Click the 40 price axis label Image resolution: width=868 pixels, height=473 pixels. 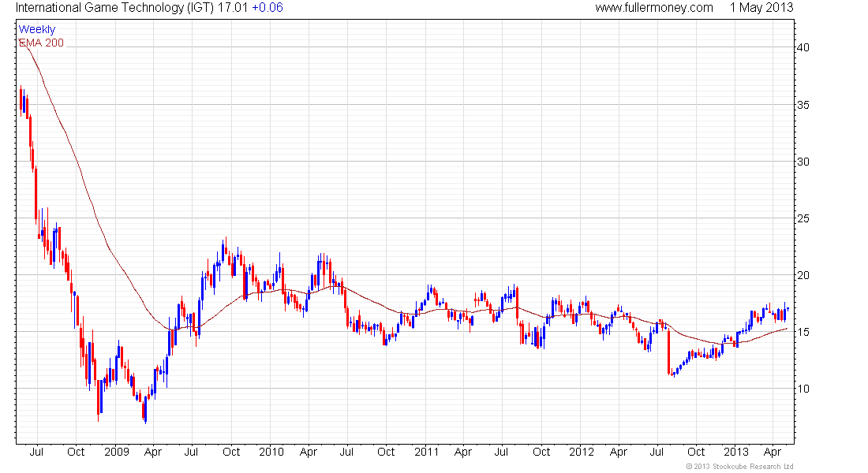[x=803, y=47]
